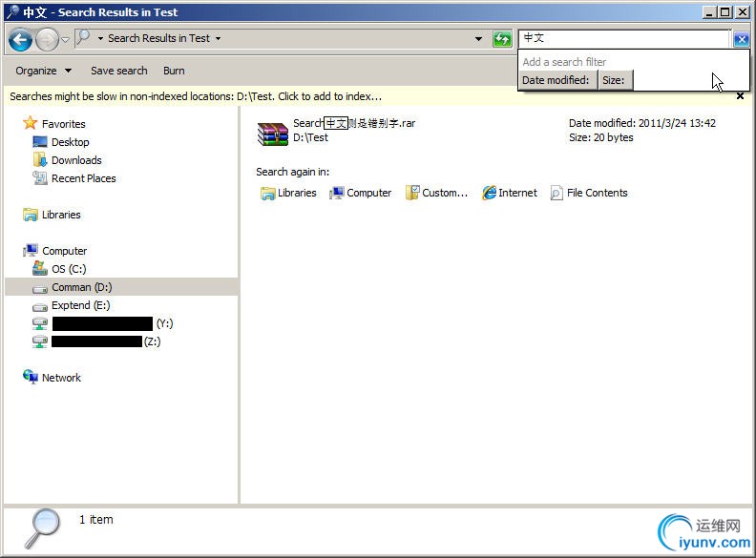Image resolution: width=756 pixels, height=558 pixels.
Task: Open Favorites in the navigation pane
Action: (64, 124)
